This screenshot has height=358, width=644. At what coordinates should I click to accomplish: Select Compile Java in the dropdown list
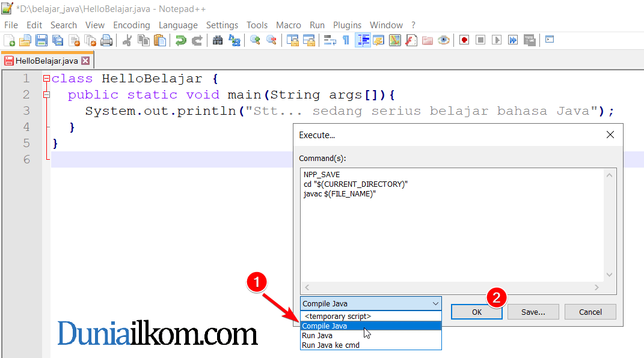tap(371, 326)
